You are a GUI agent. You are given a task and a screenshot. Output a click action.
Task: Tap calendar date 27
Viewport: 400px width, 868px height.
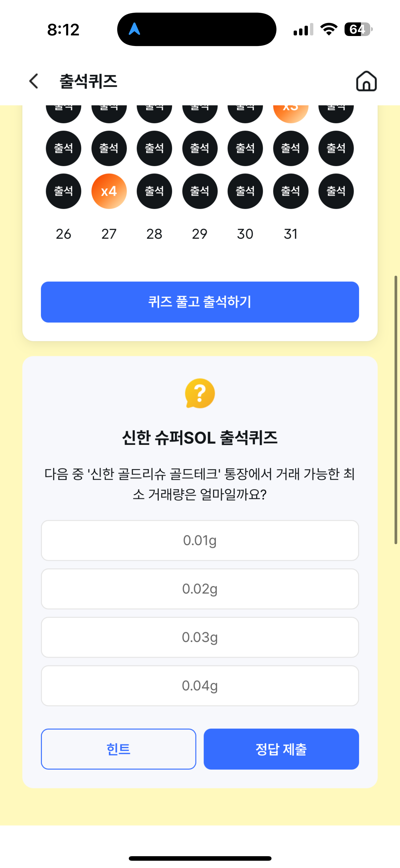109,234
